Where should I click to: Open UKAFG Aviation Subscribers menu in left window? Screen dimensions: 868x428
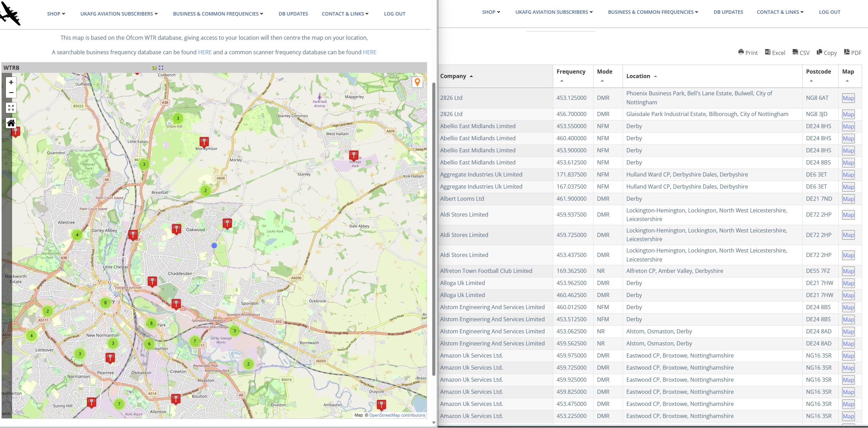119,14
